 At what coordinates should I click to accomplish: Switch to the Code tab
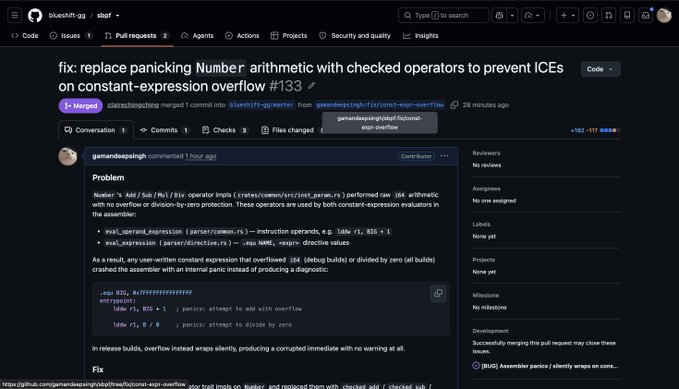pos(25,36)
